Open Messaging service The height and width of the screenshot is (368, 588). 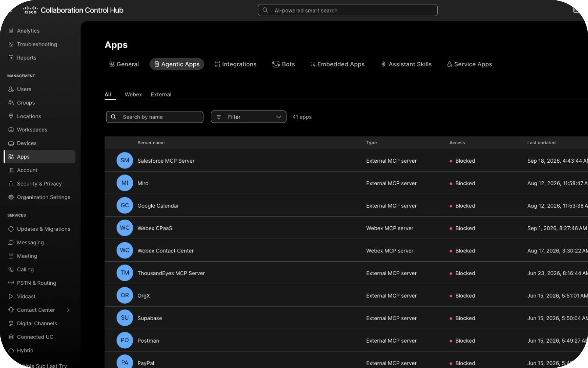click(x=26, y=243)
